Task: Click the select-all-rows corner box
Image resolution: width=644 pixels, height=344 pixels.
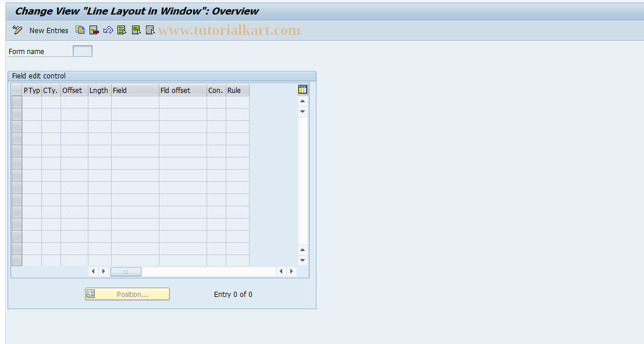Action: (17, 90)
